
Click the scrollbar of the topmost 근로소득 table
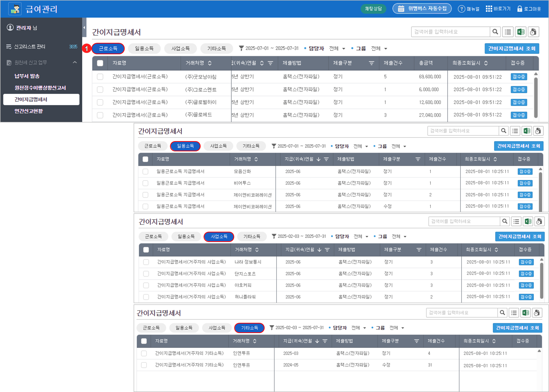point(536,97)
